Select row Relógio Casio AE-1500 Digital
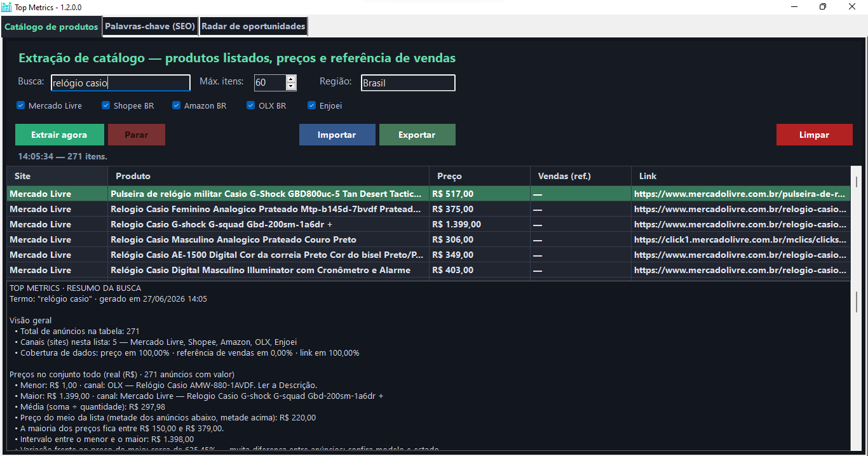The width and height of the screenshot is (868, 456). [428, 255]
